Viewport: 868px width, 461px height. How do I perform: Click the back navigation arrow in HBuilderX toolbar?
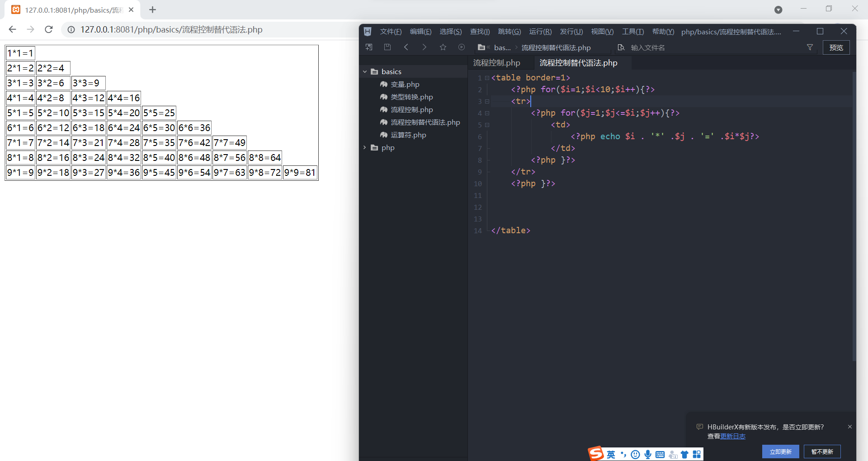click(x=406, y=47)
